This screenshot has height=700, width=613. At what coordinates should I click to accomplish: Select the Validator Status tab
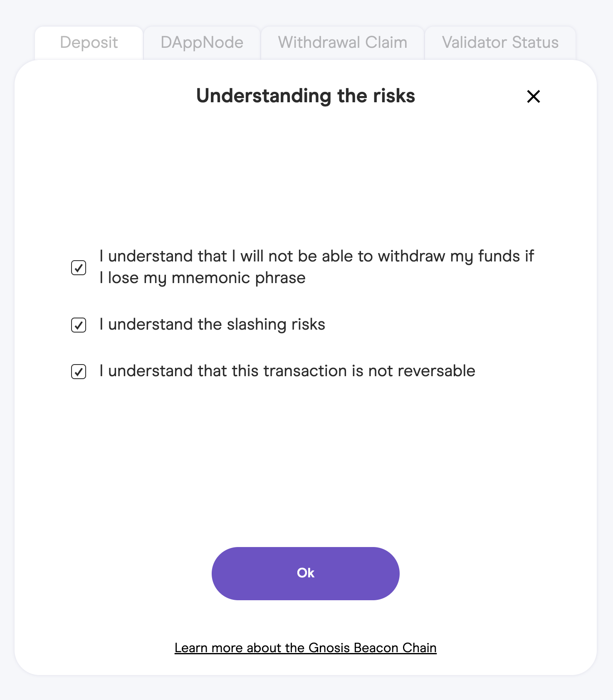[x=500, y=43]
